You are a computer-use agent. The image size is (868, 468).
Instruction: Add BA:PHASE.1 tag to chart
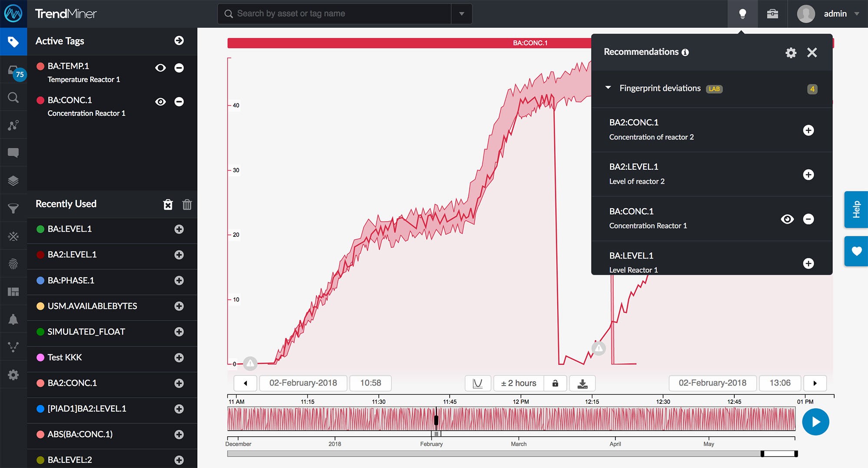(179, 280)
